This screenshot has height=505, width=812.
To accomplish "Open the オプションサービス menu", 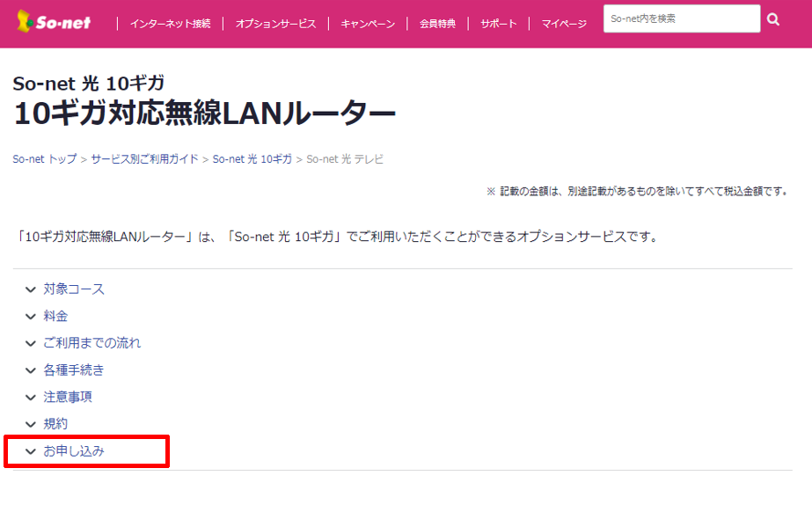I will pyautogui.click(x=275, y=24).
